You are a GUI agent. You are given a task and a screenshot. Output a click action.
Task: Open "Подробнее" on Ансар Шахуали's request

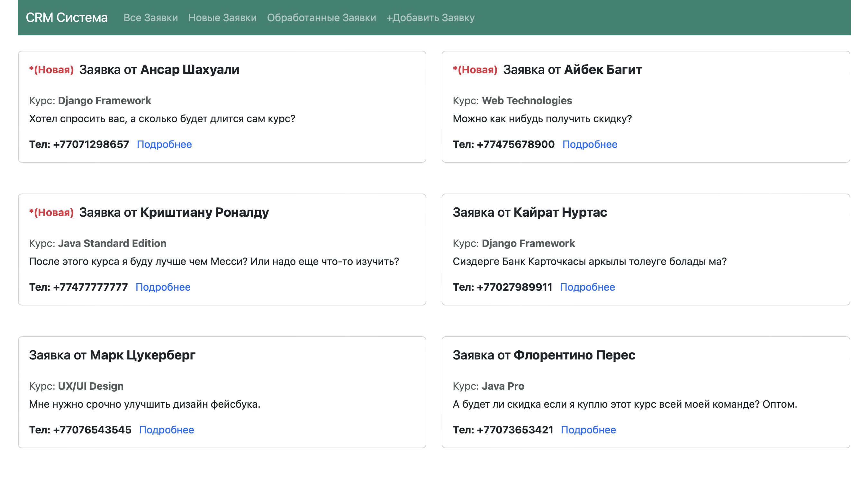point(164,144)
